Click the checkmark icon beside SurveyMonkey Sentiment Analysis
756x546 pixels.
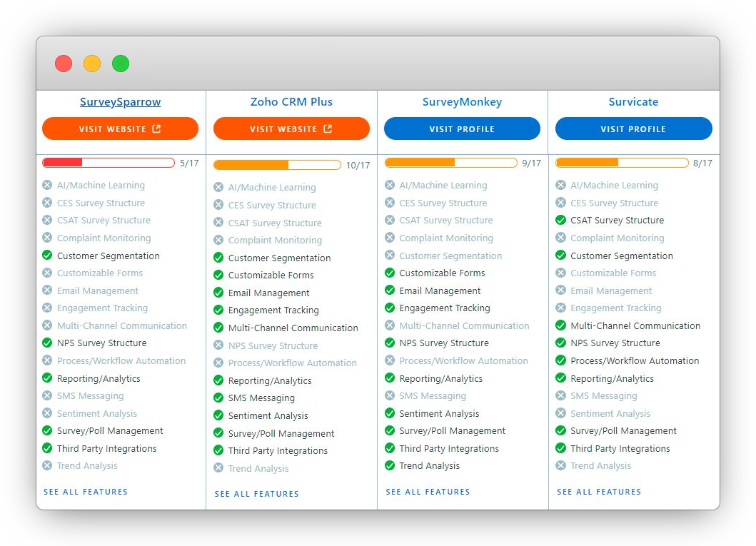point(390,413)
